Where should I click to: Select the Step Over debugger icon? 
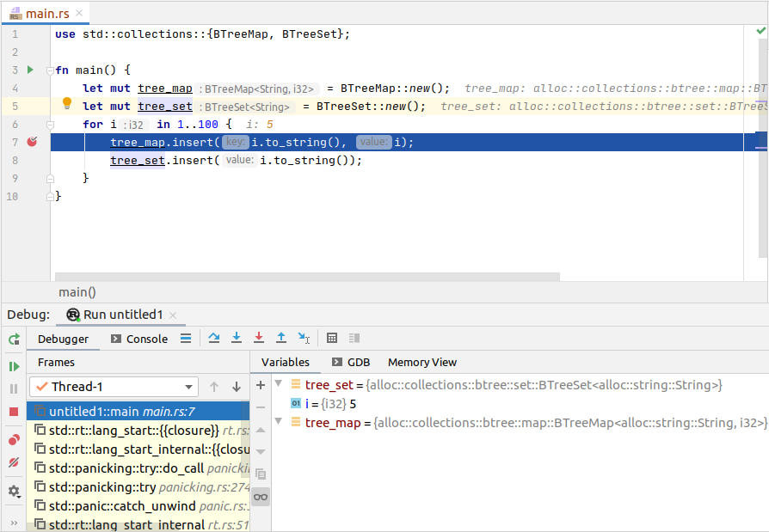(214, 338)
